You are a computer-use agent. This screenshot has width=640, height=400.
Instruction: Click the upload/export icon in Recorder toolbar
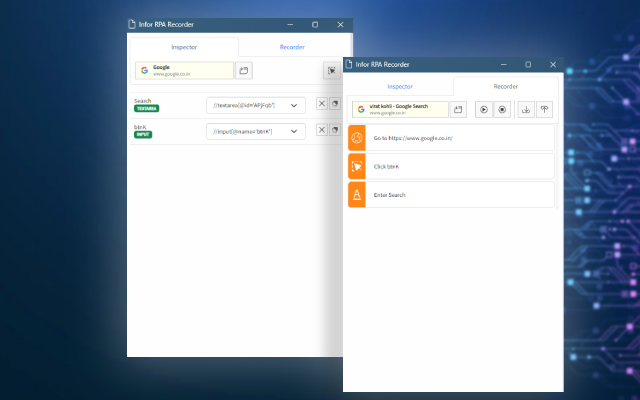544,109
